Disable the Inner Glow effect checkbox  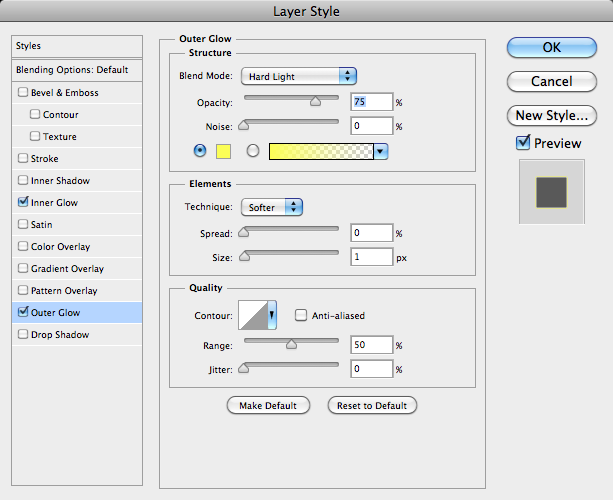click(23, 203)
